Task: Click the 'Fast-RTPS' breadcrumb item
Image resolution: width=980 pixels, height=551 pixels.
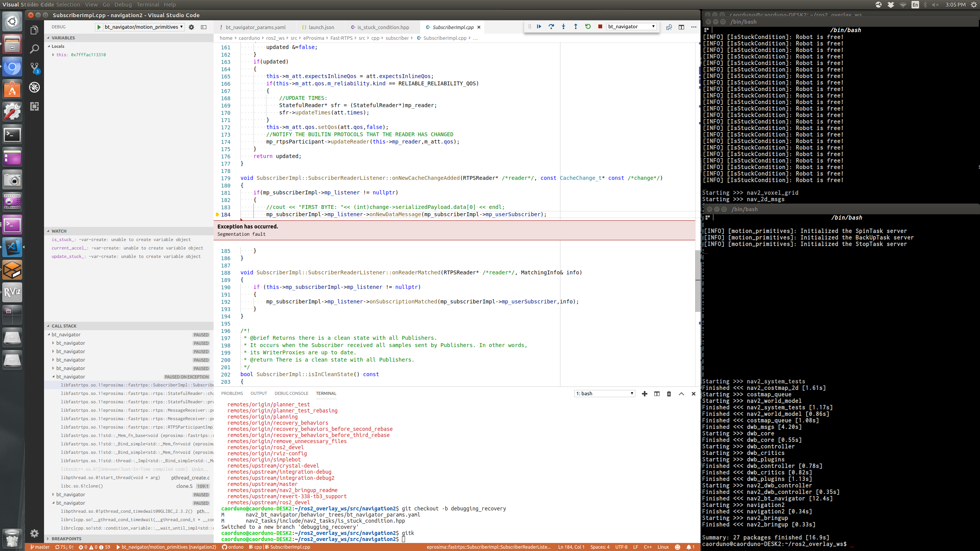Action: 341,38
